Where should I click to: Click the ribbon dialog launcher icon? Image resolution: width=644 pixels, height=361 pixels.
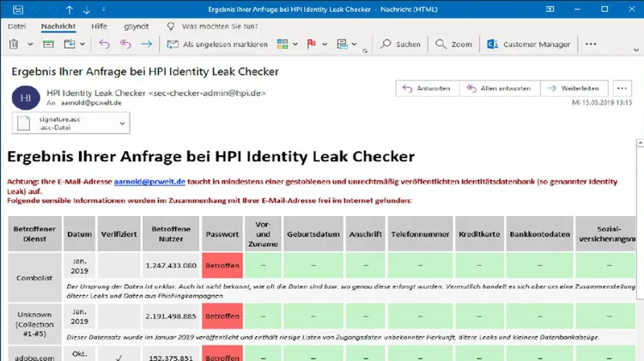pos(365,51)
